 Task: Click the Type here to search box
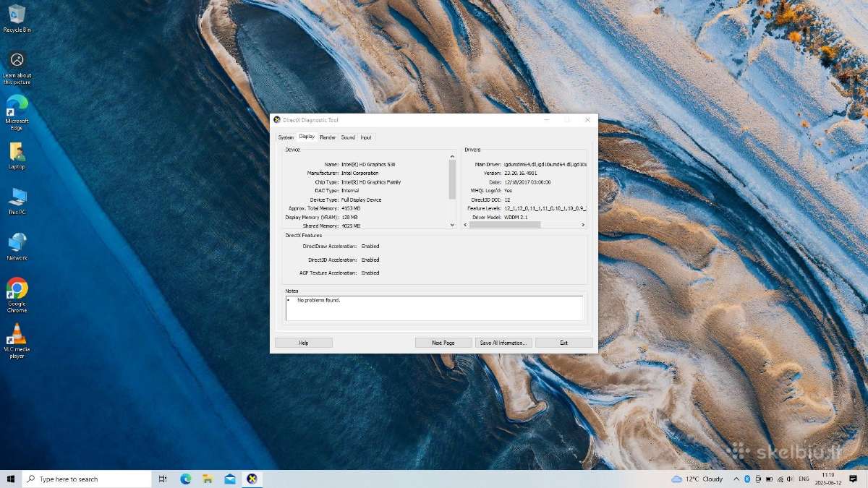pos(88,479)
